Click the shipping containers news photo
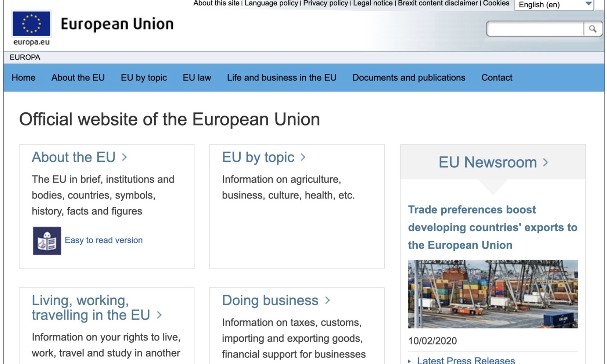 click(x=492, y=294)
